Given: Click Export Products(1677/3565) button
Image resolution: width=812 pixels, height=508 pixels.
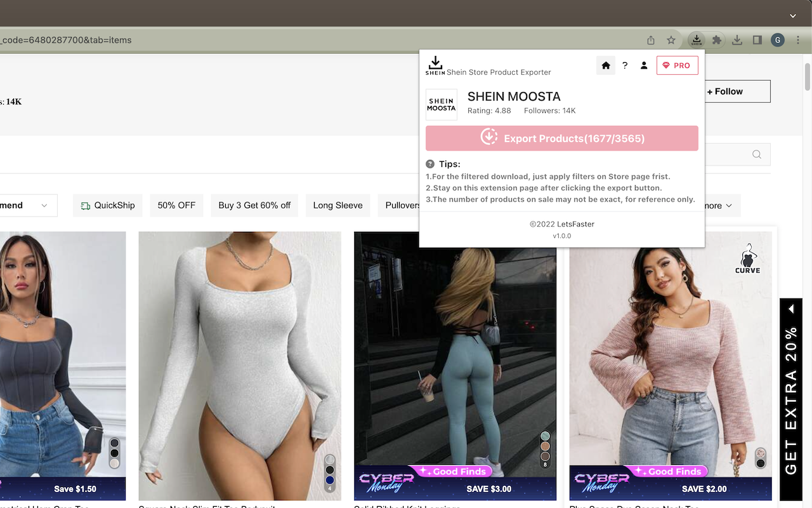Looking at the screenshot, I should (562, 138).
